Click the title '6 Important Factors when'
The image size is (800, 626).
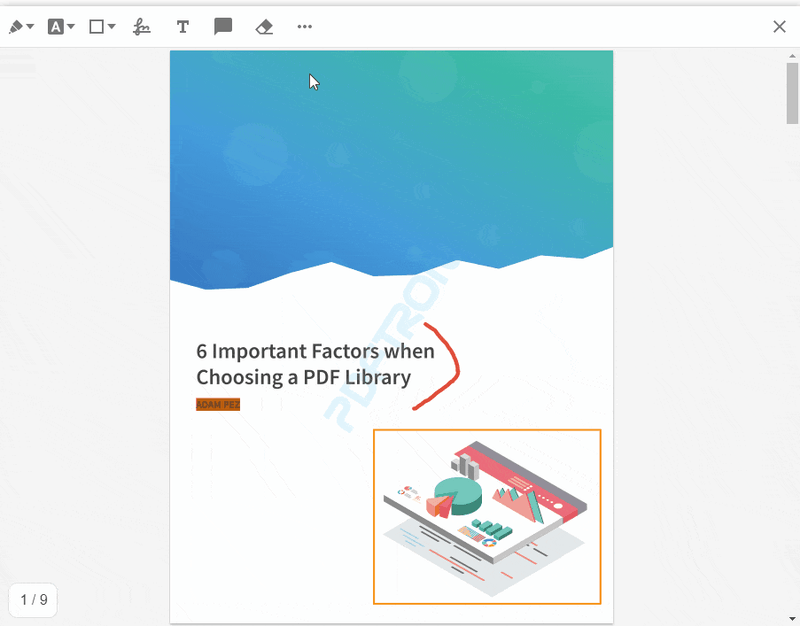click(x=315, y=352)
